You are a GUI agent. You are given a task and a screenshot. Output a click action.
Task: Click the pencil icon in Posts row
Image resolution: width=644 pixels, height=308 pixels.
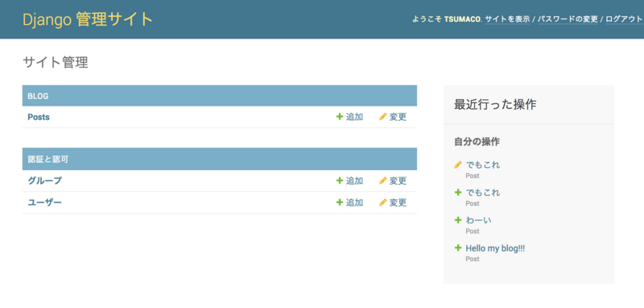pyautogui.click(x=383, y=117)
